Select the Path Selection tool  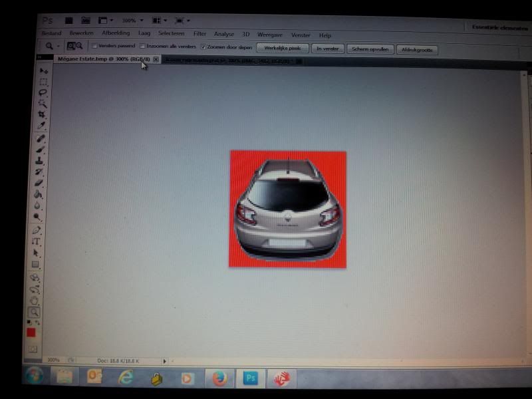tap(36, 253)
